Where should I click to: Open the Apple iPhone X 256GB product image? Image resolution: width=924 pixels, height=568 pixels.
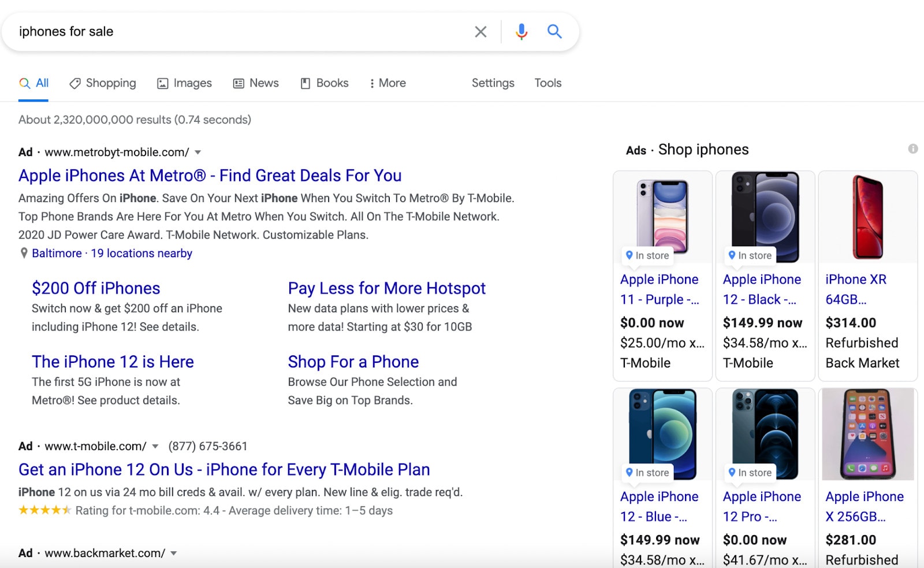[868, 434]
